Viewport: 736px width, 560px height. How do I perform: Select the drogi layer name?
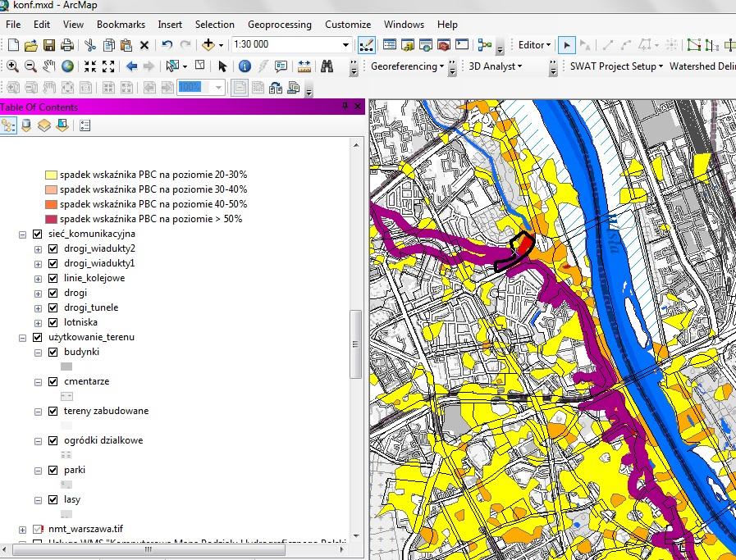(x=75, y=293)
